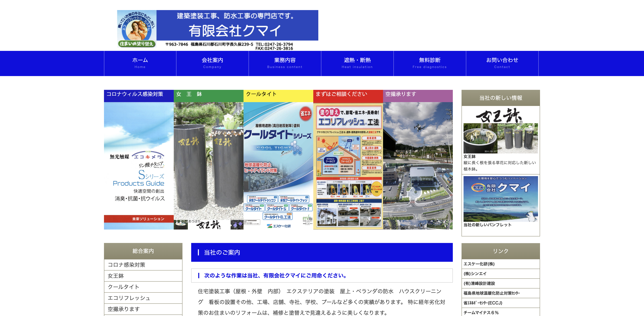Screen dimensions: 644x316
Task: Click the クマイ pamphlet thumbnail image
Action: tap(500, 199)
